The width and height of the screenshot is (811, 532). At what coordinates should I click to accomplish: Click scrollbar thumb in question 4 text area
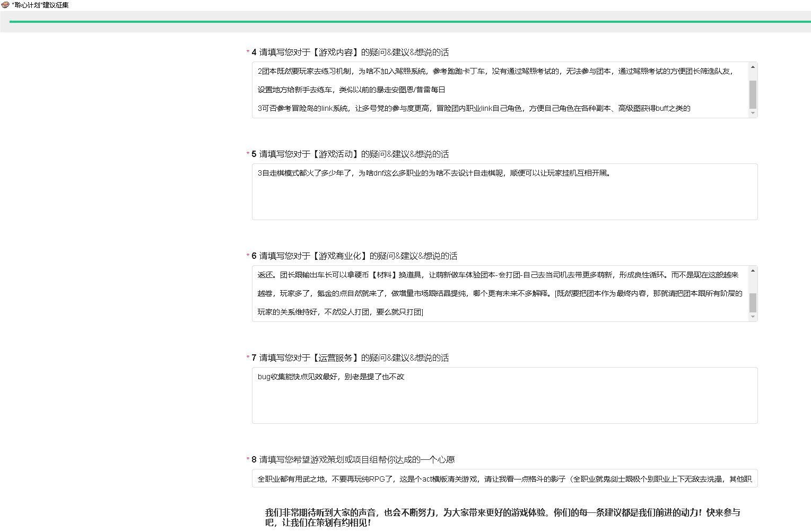752,94
